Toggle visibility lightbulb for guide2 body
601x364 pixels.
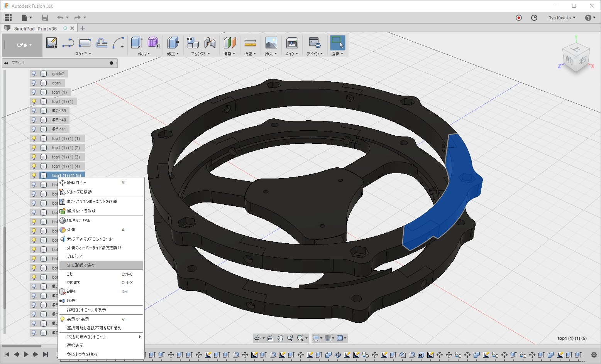click(34, 74)
